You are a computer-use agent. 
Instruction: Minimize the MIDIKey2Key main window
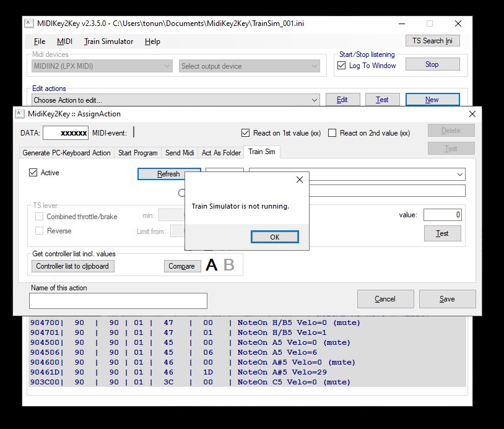[402, 24]
